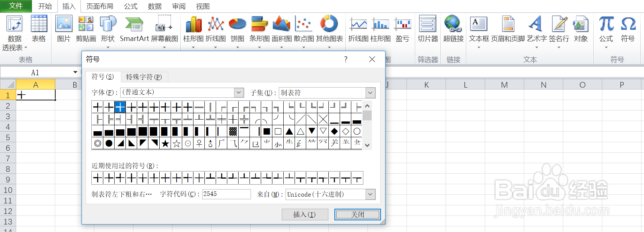Click the 插入(I) button in dialog
Screen dimensions: 644x232
point(305,215)
